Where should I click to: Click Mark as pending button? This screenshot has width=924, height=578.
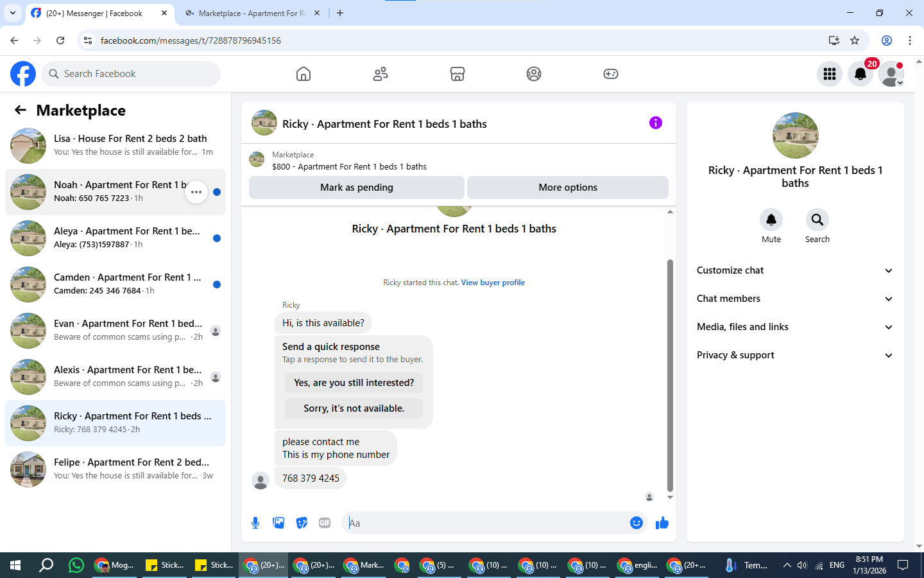point(357,188)
